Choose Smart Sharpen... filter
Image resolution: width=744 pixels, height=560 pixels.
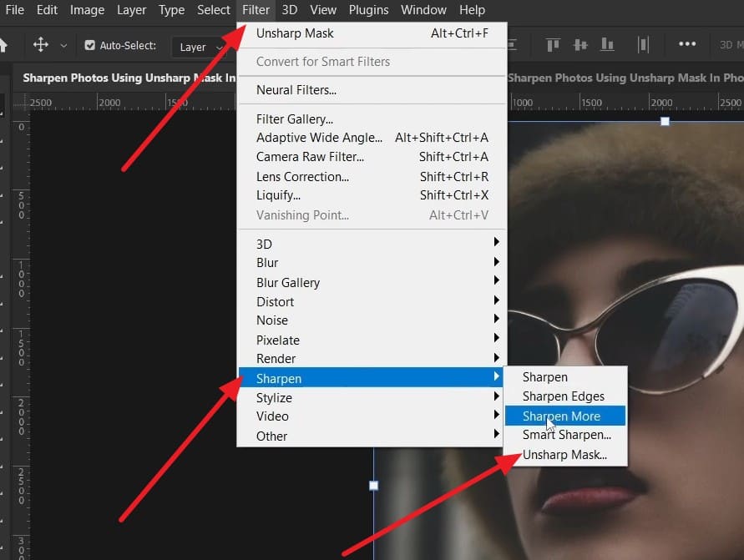[x=565, y=435]
